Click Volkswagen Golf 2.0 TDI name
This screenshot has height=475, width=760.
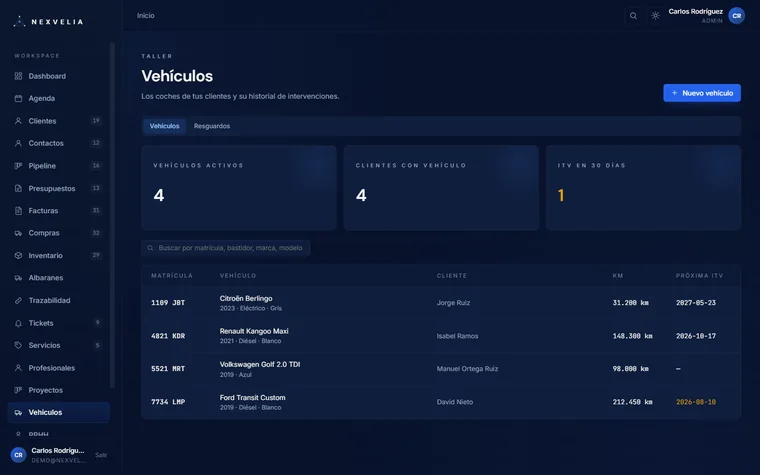coord(260,364)
